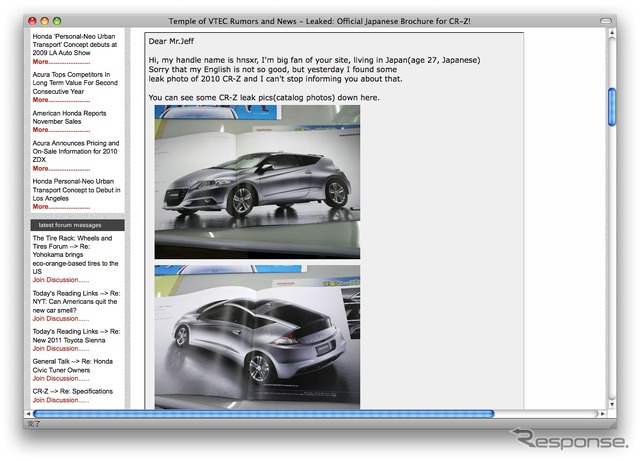This screenshot has height=461, width=640.
Task: Click the yellow minimize window button
Action: (x=44, y=21)
